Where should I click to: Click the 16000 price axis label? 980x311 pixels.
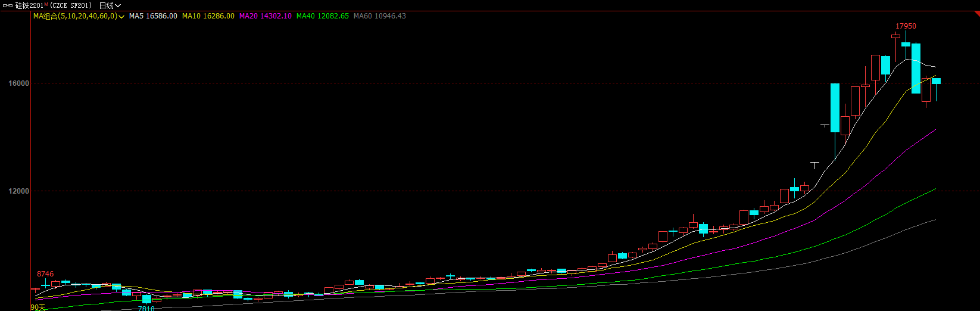18,83
